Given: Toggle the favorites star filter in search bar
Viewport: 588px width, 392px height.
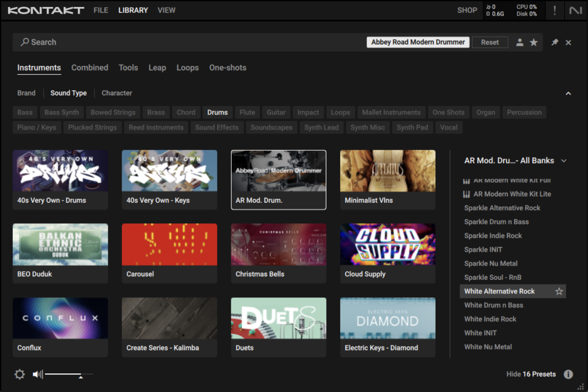Looking at the screenshot, I should click(534, 42).
